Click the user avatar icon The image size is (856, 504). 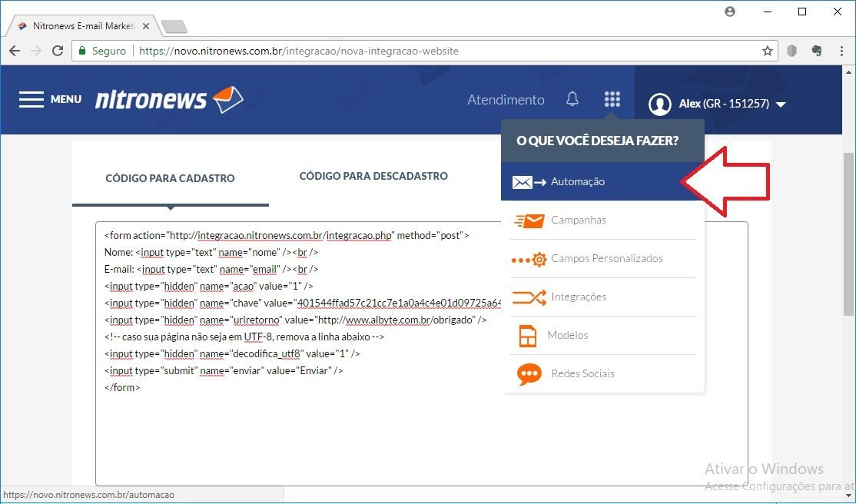click(x=659, y=104)
